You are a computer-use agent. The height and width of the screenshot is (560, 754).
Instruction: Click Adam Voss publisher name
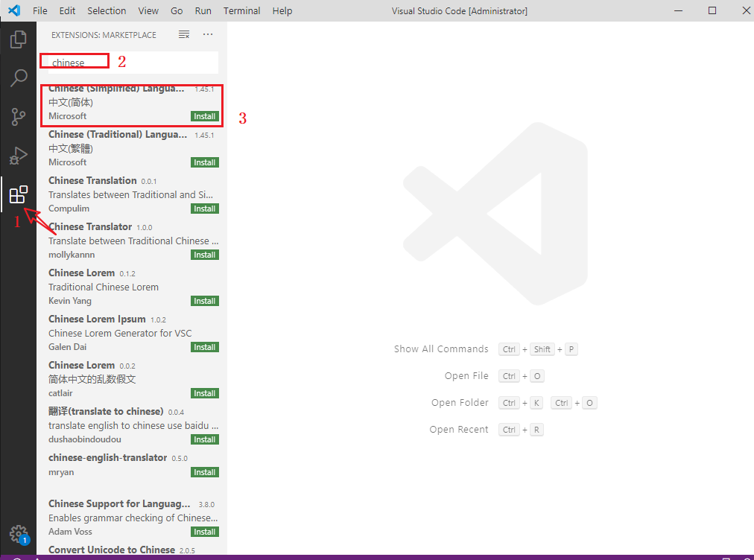[x=70, y=532]
